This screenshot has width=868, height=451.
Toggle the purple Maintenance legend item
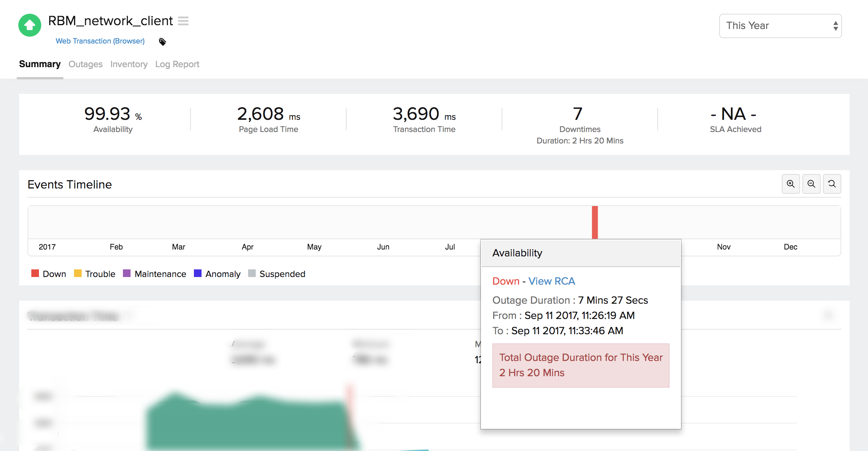[x=127, y=274]
